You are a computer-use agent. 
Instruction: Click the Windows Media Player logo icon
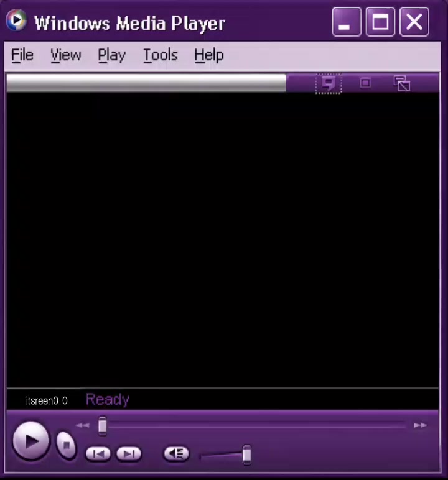pyautogui.click(x=16, y=21)
